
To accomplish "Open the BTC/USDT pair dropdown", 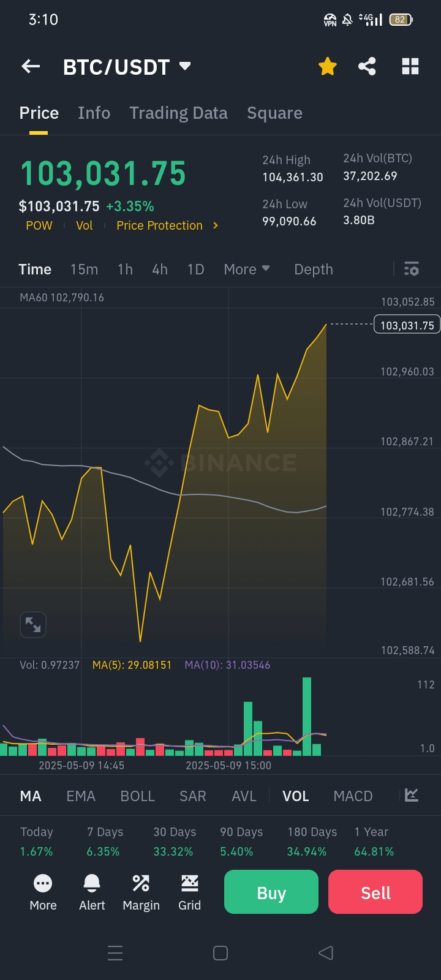I will click(x=185, y=66).
